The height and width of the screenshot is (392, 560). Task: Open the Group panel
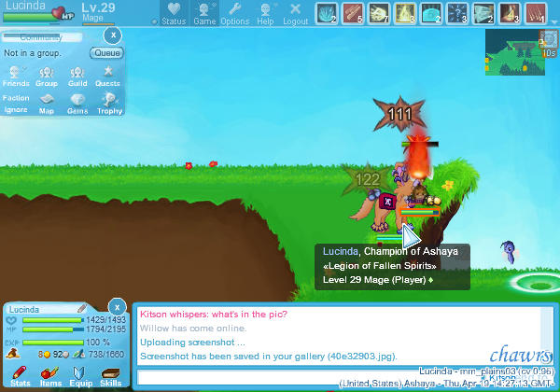pos(47,77)
